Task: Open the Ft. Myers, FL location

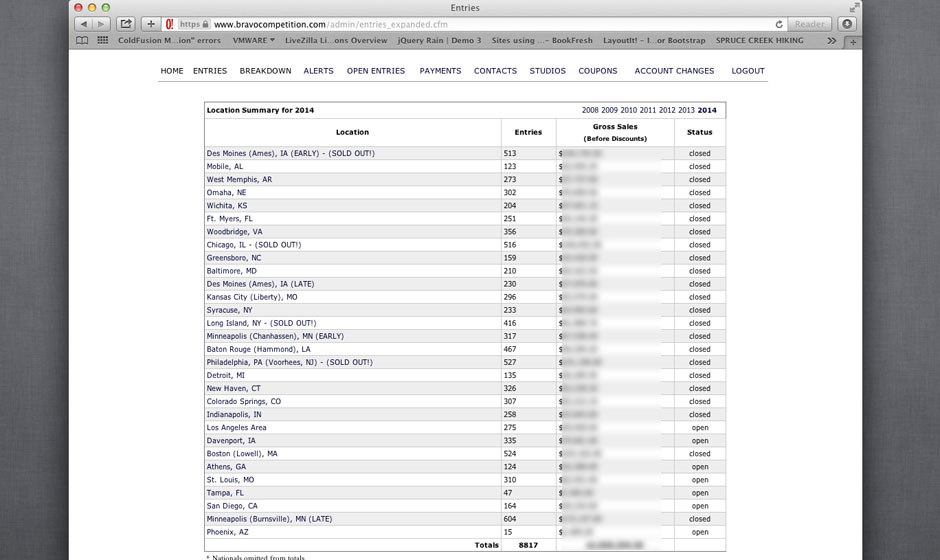Action: tap(230, 219)
